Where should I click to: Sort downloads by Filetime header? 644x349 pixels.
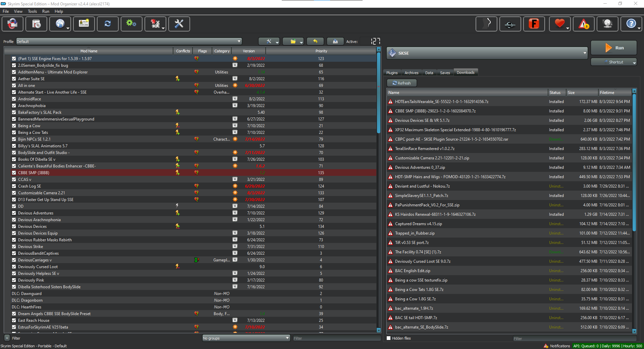615,93
